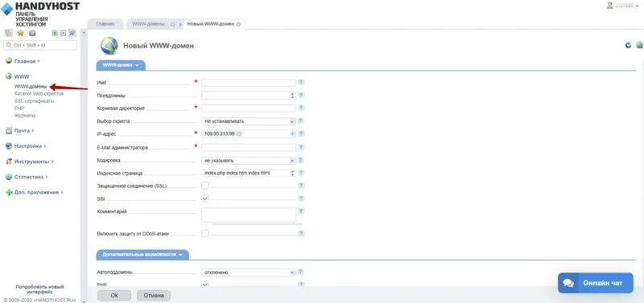Expand all menu sections with green plus icon
Screen dimensions: 644x303
[x=54, y=33]
